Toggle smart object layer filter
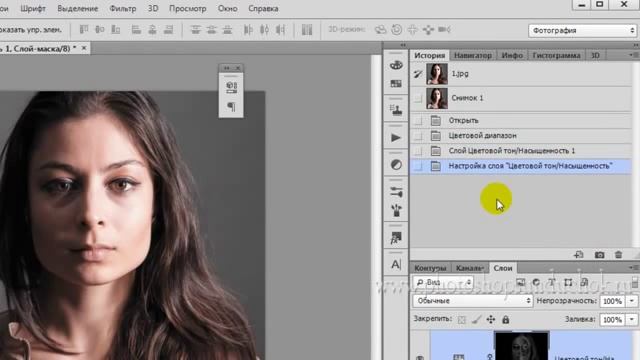Screen dimensions: 640x360 (584, 282)
